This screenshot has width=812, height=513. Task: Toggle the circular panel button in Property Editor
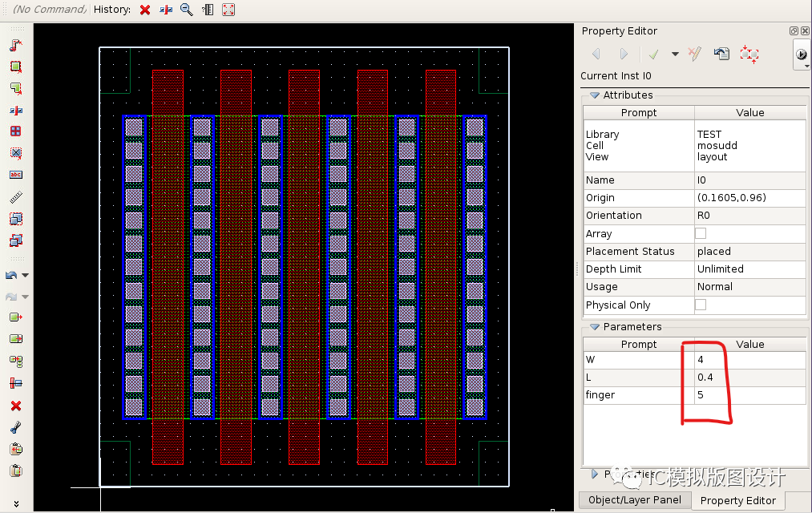(802, 54)
